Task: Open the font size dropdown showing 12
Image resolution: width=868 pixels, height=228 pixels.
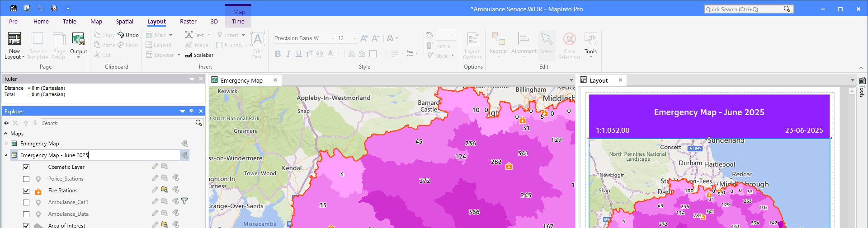Action: point(355,38)
